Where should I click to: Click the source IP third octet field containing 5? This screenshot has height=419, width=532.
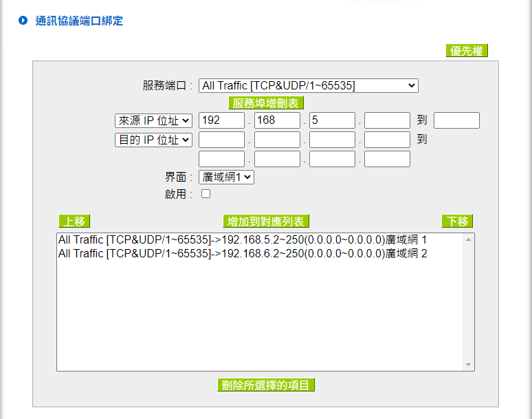332,121
